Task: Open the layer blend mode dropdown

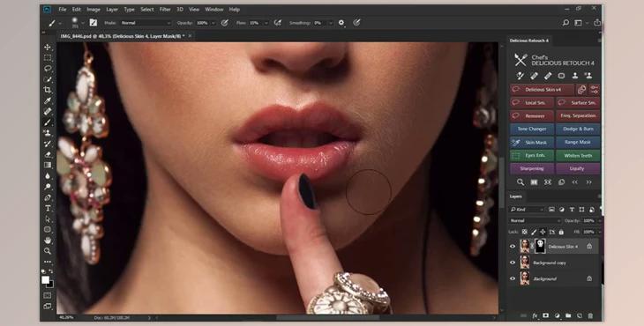Action: (535, 220)
